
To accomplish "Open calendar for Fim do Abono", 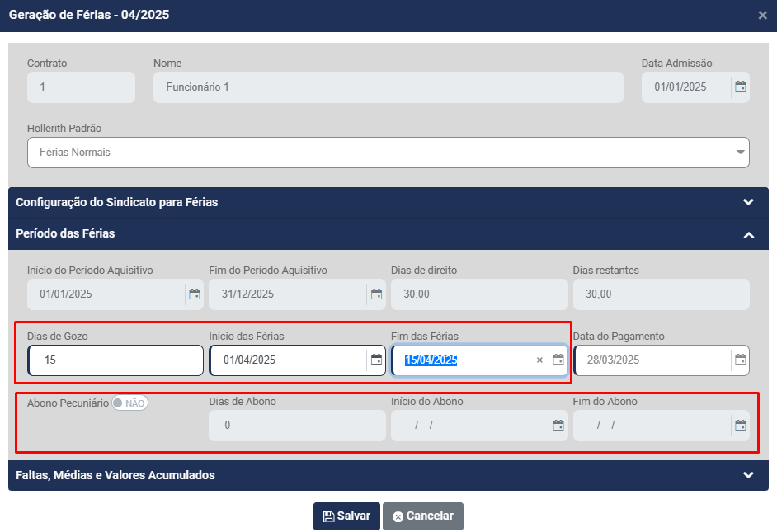I will point(740,426).
